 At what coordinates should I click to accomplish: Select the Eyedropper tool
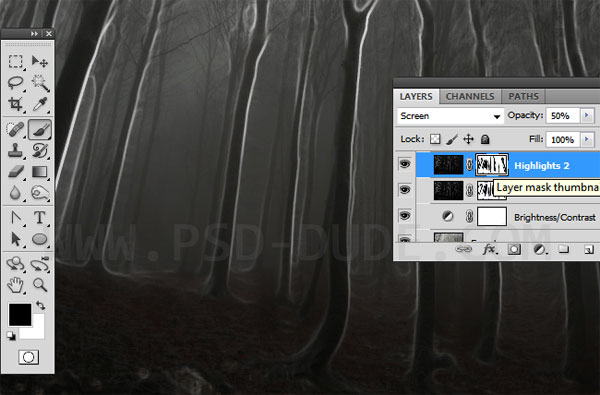(x=40, y=104)
